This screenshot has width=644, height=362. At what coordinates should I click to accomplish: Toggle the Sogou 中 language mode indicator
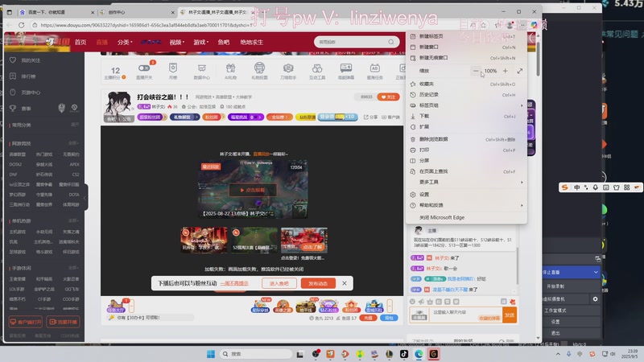(576, 187)
